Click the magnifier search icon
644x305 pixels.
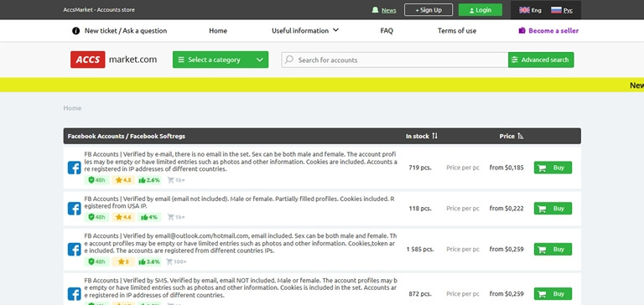pyautogui.click(x=289, y=59)
